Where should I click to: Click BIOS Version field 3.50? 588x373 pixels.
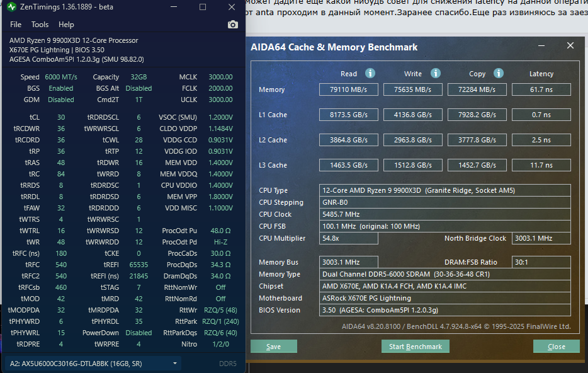[x=444, y=310]
